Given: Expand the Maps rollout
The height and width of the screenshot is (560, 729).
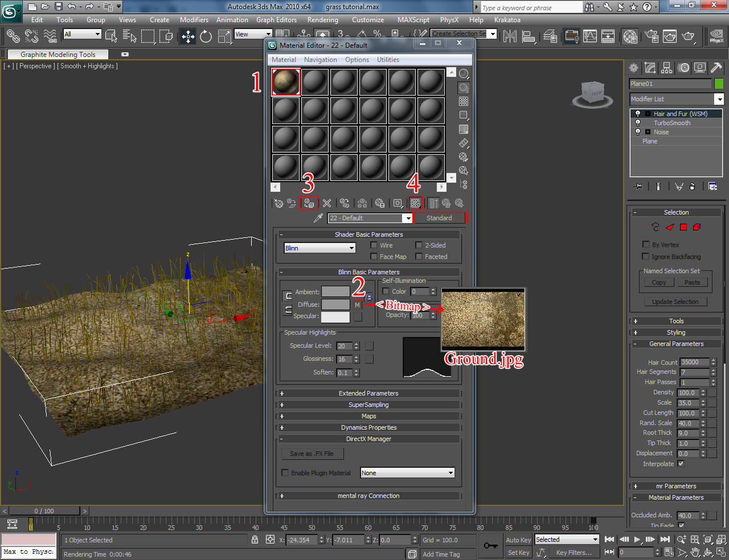Looking at the screenshot, I should pyautogui.click(x=369, y=416).
